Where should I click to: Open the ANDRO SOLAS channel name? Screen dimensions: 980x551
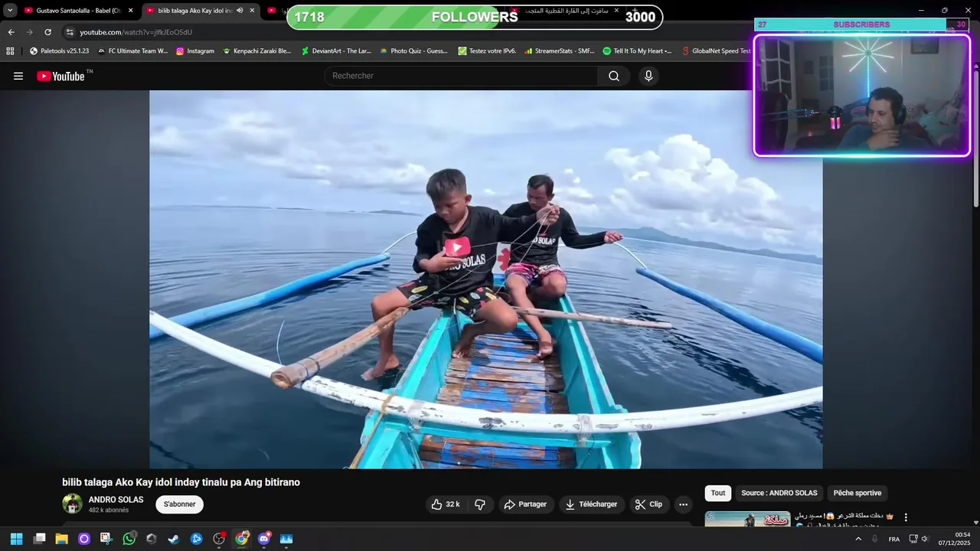click(116, 500)
